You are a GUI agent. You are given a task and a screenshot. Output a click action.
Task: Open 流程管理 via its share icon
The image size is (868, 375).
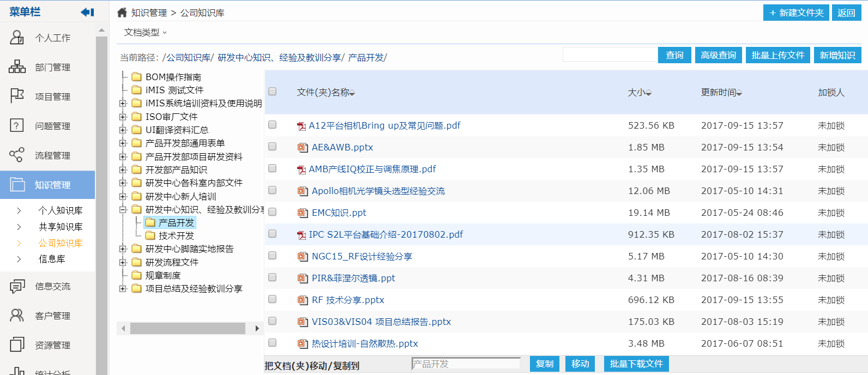(x=17, y=155)
